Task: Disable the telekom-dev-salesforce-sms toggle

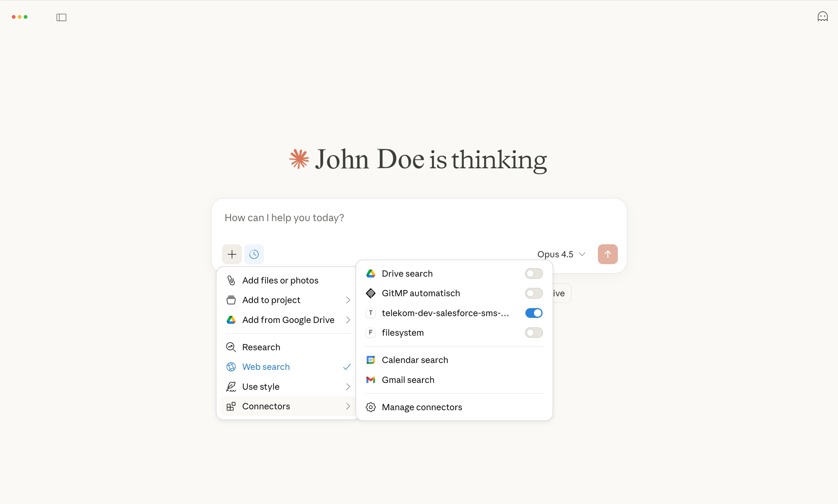Action: point(533,313)
